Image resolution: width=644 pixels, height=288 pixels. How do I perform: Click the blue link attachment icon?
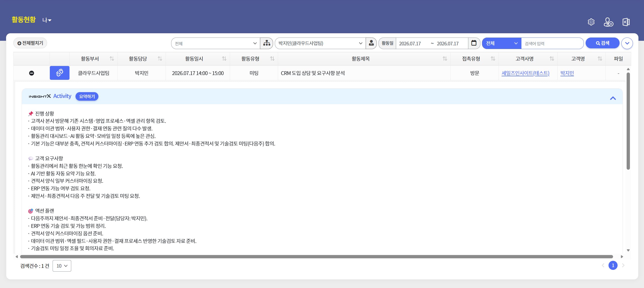tap(60, 73)
